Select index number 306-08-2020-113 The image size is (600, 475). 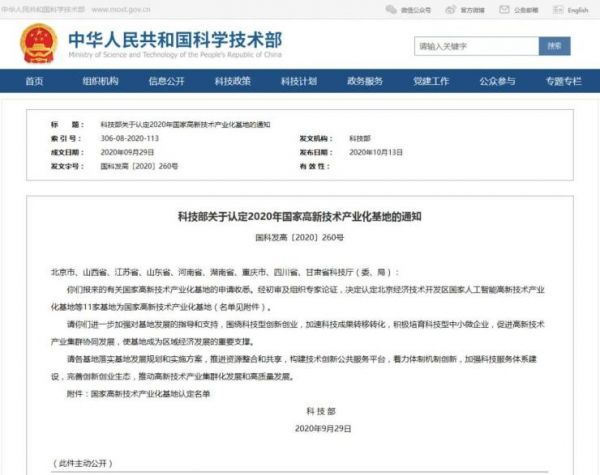(130, 138)
